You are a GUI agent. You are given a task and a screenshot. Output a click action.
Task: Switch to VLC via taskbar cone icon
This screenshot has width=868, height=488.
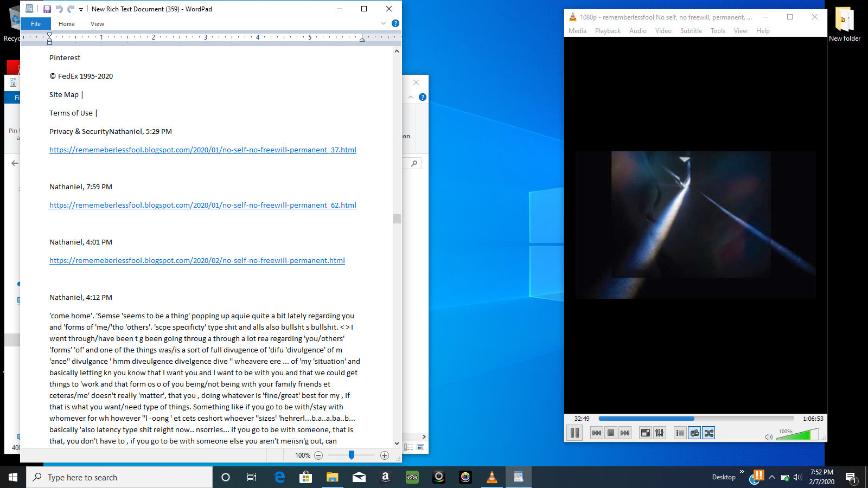(x=492, y=477)
